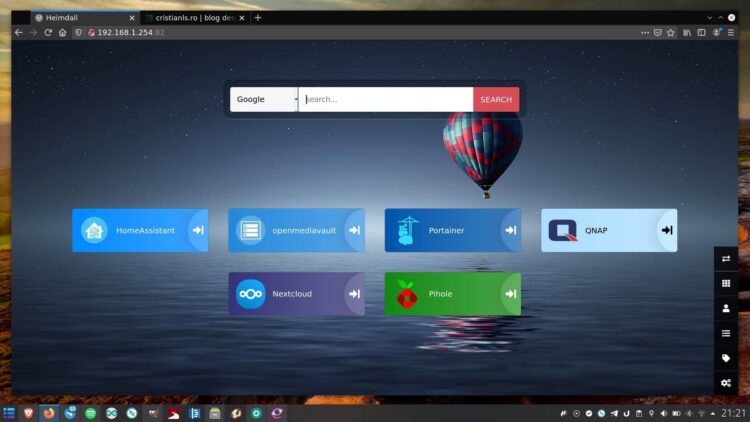Open the taskbar application launcher menu
Image resolution: width=750 pixels, height=422 pixels.
click(x=9, y=413)
